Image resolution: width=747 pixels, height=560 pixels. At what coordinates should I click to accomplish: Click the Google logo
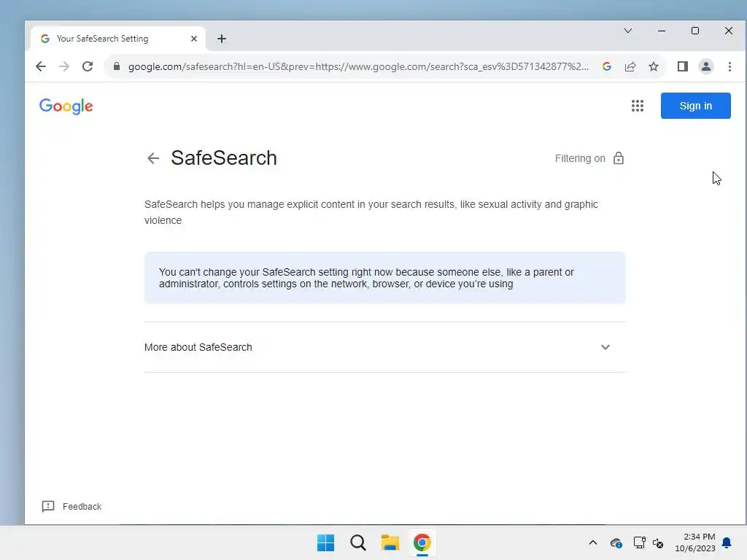[x=66, y=106]
